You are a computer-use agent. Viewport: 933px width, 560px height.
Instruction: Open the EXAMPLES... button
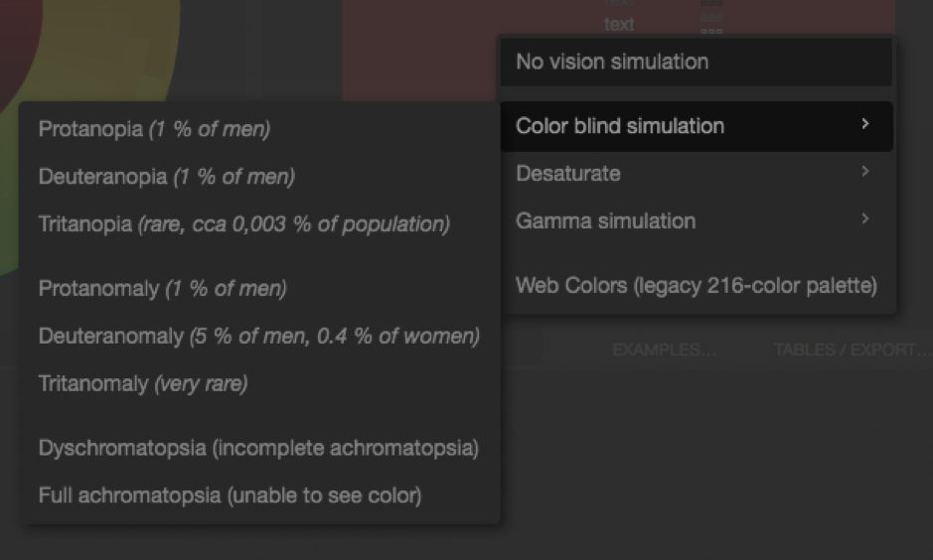[664, 350]
